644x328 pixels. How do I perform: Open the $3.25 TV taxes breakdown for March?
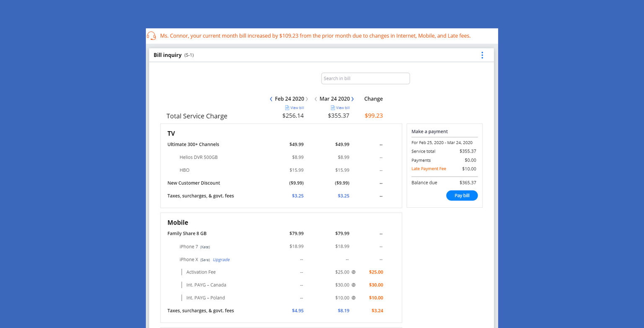pos(343,196)
